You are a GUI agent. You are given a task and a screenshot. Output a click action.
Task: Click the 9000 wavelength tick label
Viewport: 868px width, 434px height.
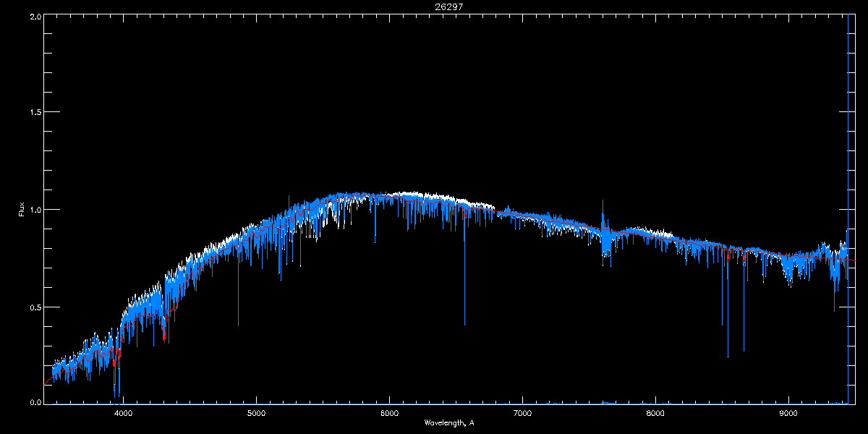(788, 414)
